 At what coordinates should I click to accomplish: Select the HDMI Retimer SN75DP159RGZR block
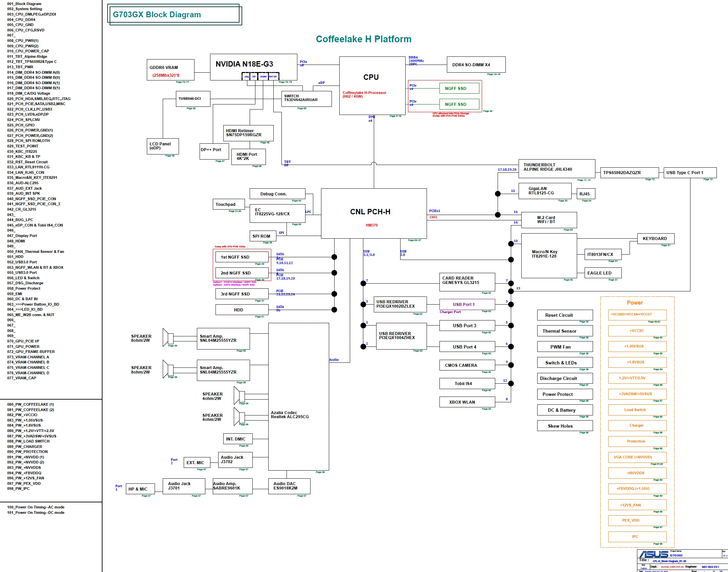point(248,133)
